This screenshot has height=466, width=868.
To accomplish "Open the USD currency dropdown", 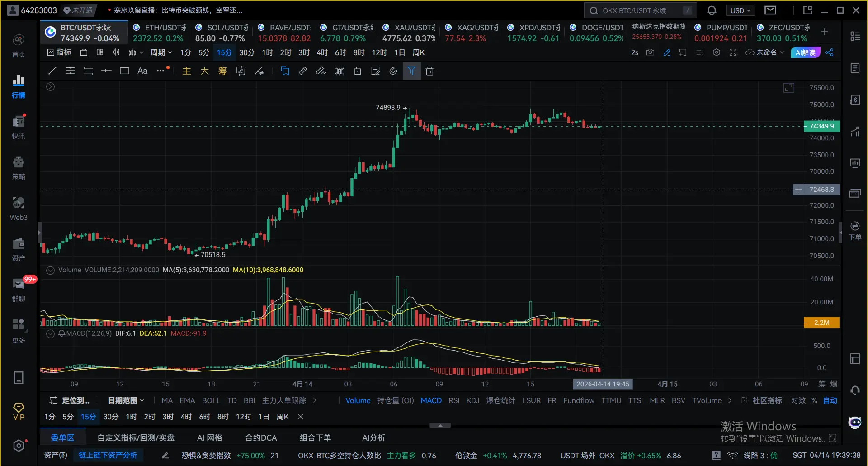I will 740,10.
